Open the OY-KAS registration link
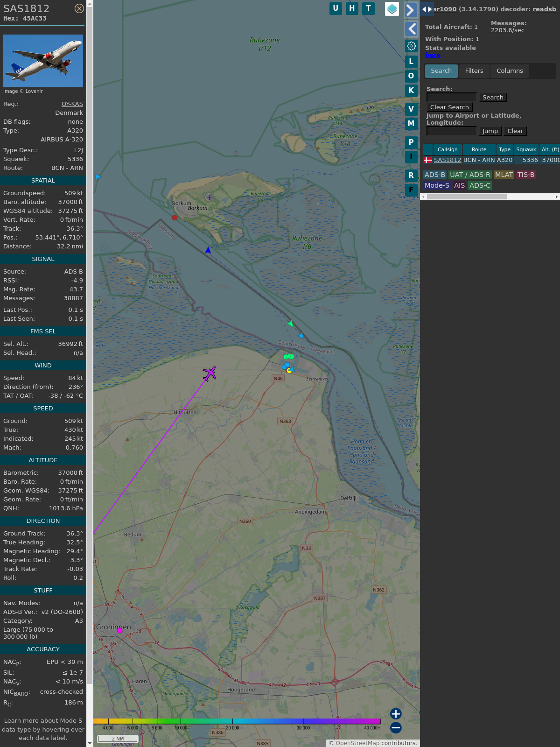 72,104
